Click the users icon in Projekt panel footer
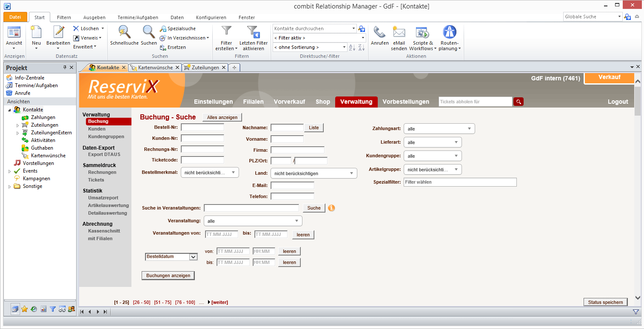The image size is (644, 329). coord(71,309)
